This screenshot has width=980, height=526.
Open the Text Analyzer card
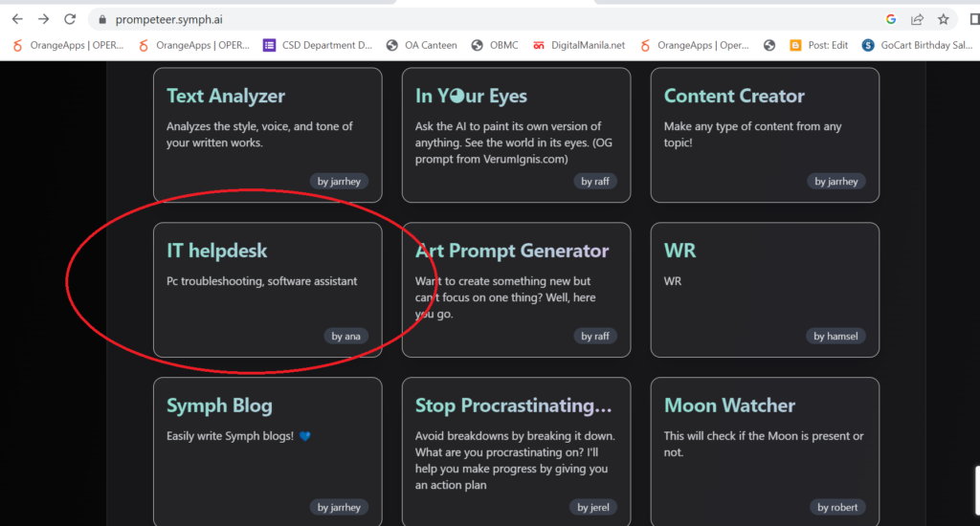268,135
